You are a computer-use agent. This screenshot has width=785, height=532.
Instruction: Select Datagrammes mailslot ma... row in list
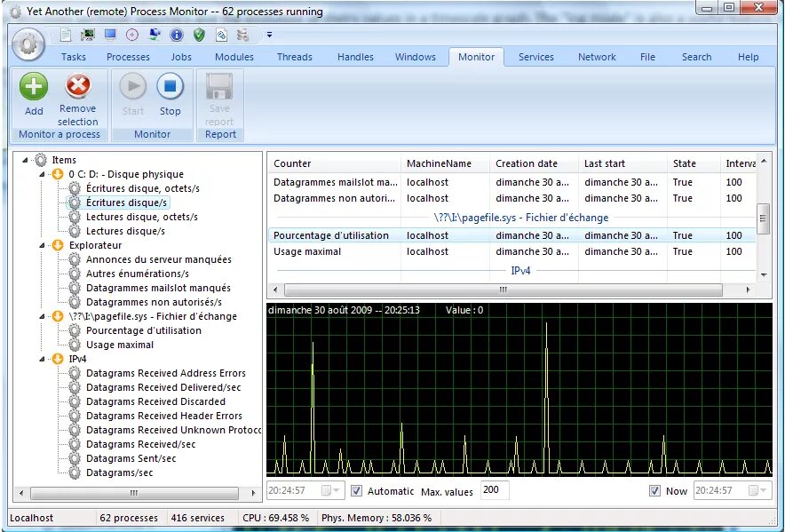pos(512,182)
